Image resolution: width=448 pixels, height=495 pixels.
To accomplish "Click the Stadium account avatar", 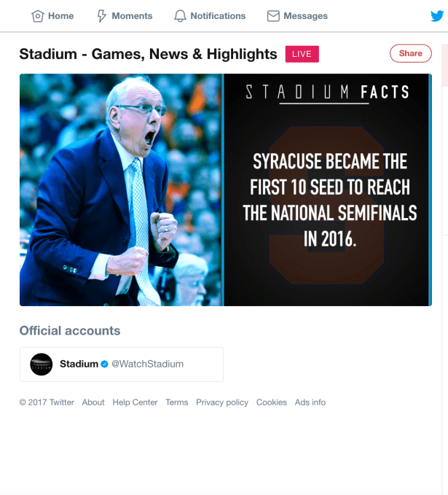I will [42, 365].
